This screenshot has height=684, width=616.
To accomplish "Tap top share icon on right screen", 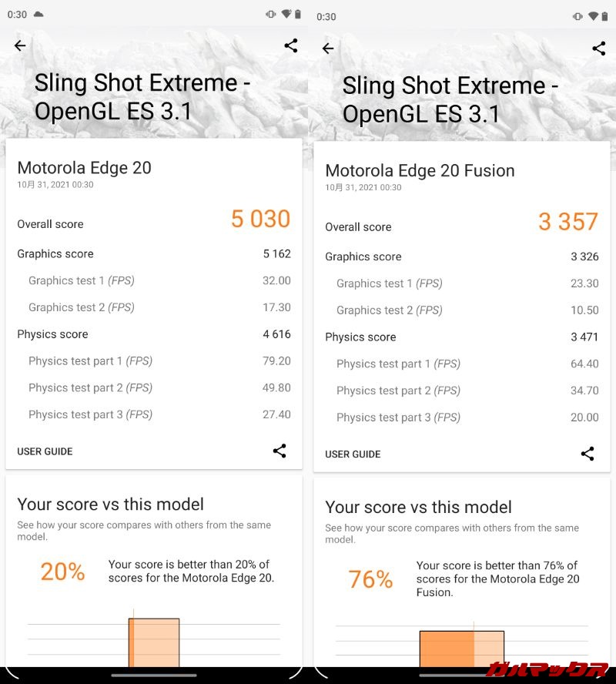I will click(599, 49).
